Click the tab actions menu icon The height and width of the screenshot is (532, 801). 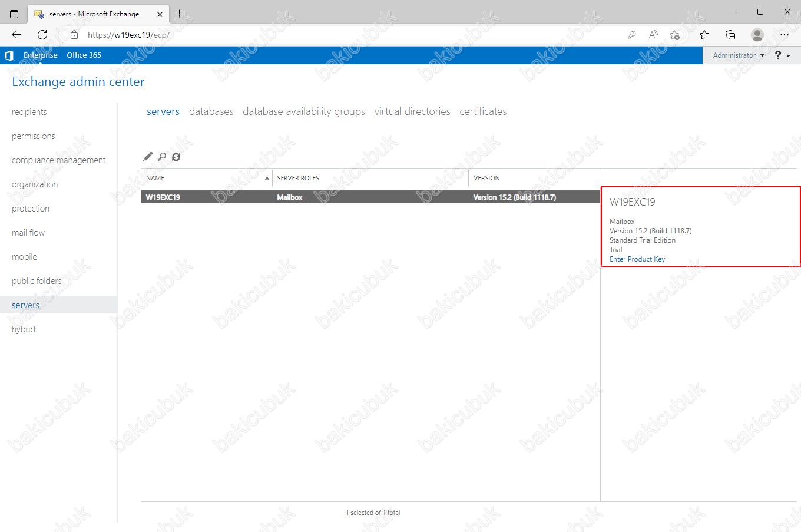pos(14,14)
